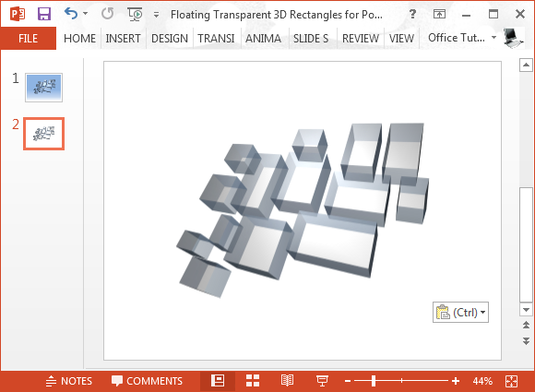Screen dimensions: 535x392
Task: Open PowerPoint Help question mark
Action: click(412, 14)
